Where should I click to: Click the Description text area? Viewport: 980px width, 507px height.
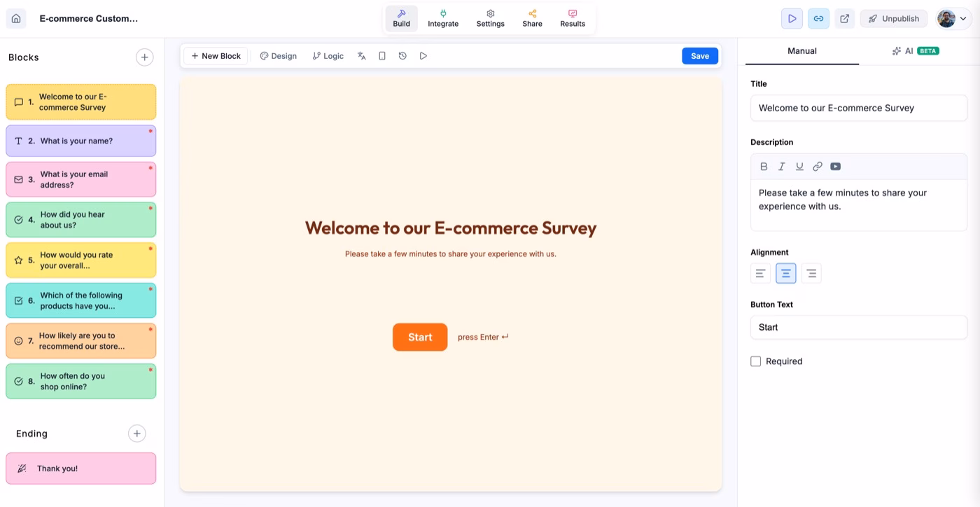859,204
